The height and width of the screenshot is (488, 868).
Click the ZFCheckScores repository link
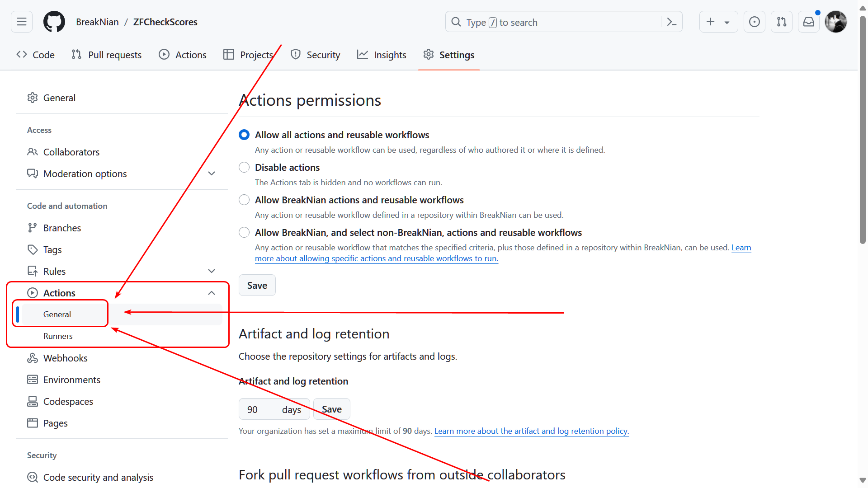[x=165, y=22]
